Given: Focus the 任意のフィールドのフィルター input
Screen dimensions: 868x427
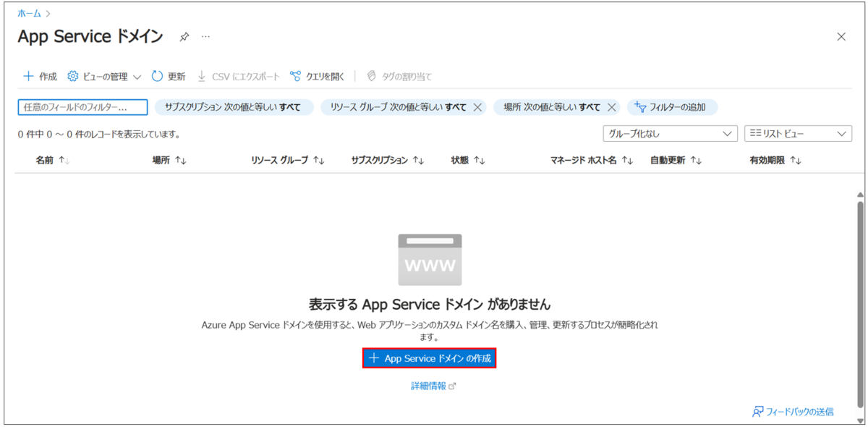Looking at the screenshot, I should point(82,107).
